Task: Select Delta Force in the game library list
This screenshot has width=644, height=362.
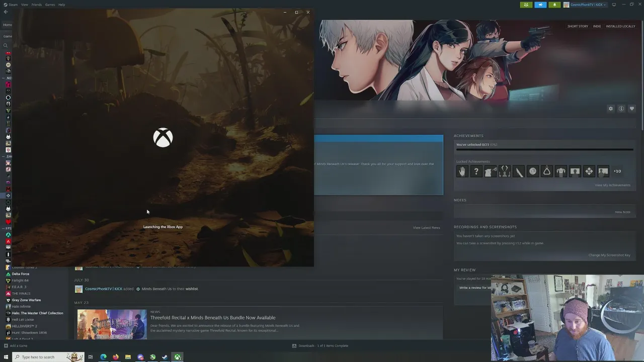Action: (x=21, y=274)
